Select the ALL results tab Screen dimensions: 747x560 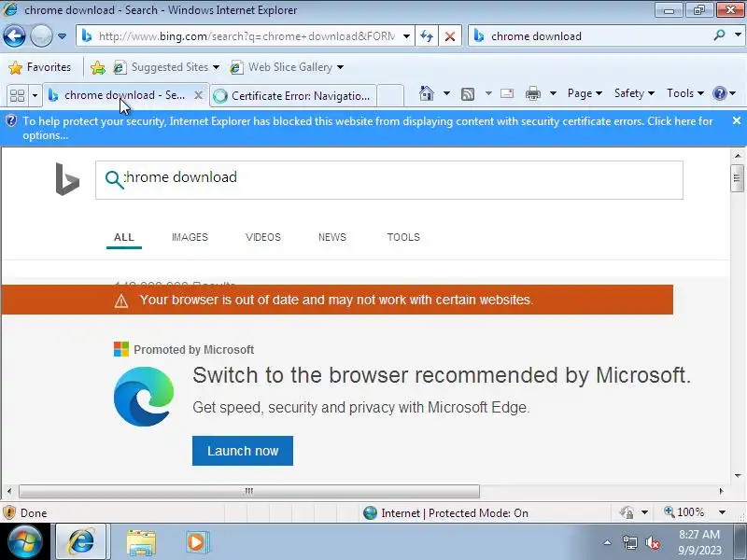pos(124,237)
